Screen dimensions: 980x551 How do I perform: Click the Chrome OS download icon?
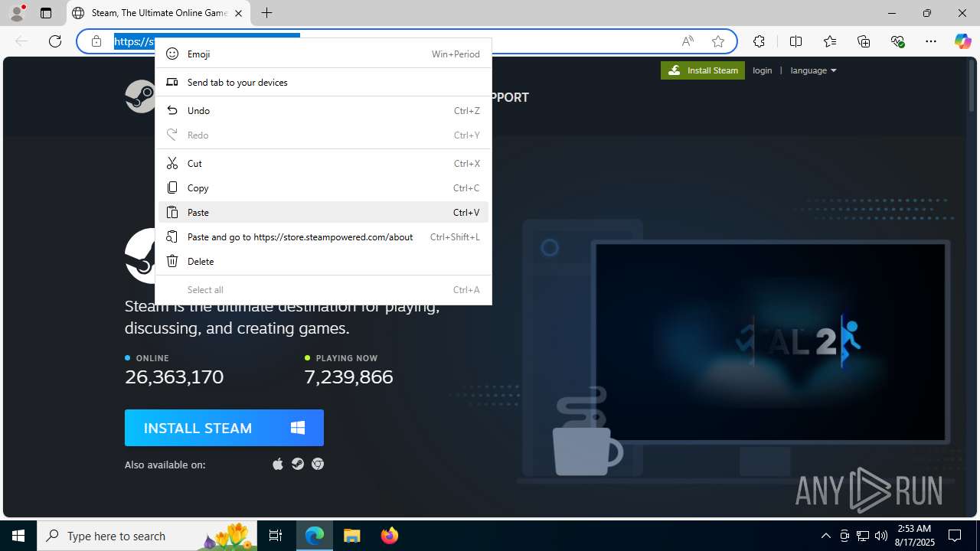318,465
